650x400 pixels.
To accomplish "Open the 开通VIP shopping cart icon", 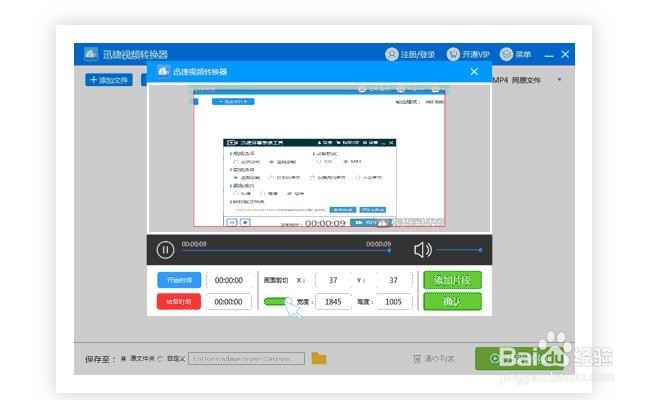I will [x=453, y=54].
